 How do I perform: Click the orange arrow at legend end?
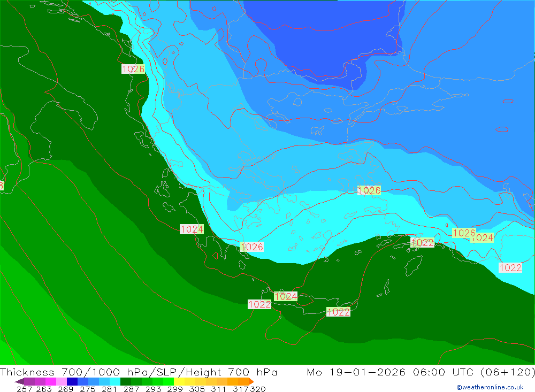point(251,381)
